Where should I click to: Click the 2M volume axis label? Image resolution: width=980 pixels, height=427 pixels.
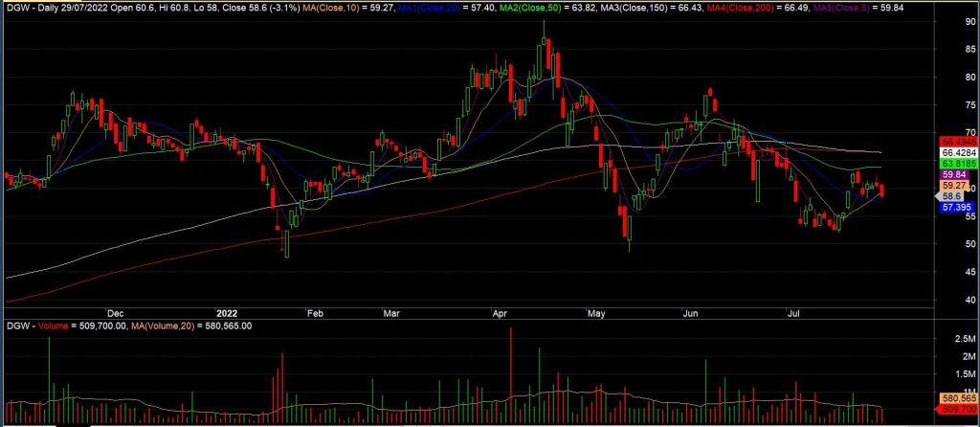pos(970,356)
